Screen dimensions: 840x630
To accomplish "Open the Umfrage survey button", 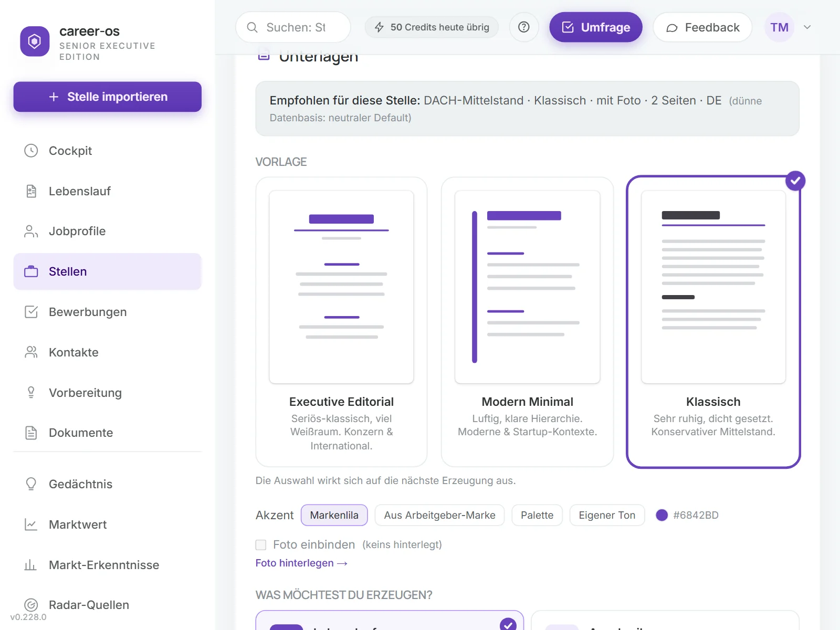I will (x=596, y=27).
